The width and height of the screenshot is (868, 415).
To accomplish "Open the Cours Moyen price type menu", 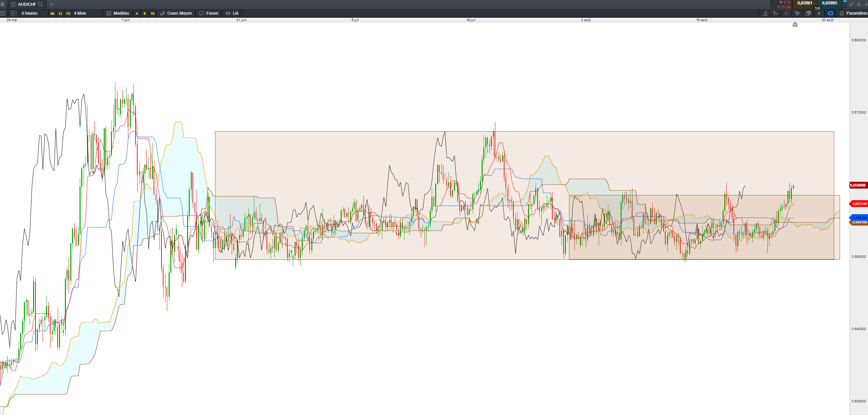I will tap(180, 13).
